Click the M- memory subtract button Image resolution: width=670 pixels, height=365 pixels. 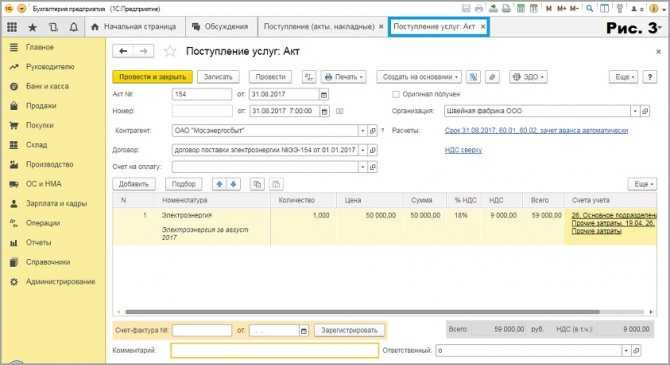tap(574, 9)
